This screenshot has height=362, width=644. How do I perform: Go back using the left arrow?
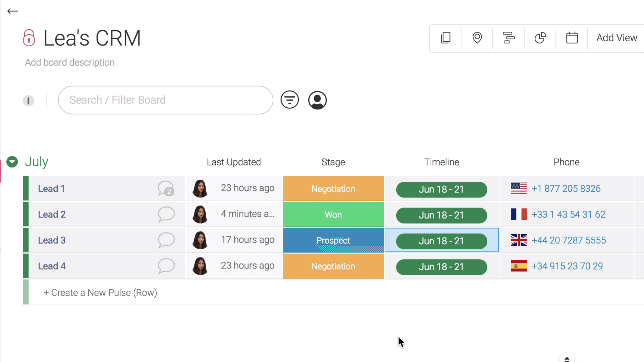(x=13, y=11)
